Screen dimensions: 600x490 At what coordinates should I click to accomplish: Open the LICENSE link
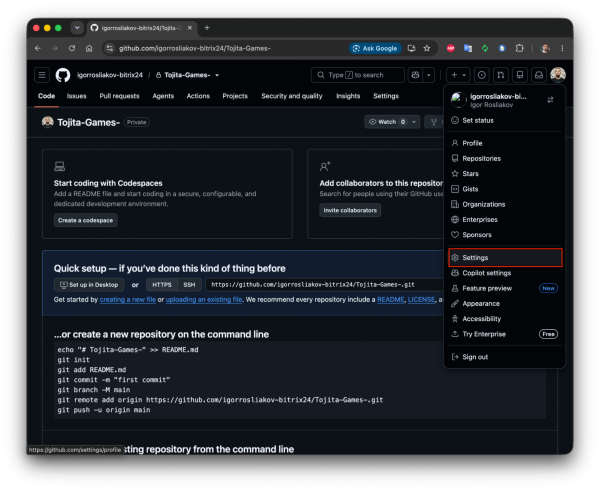click(421, 300)
